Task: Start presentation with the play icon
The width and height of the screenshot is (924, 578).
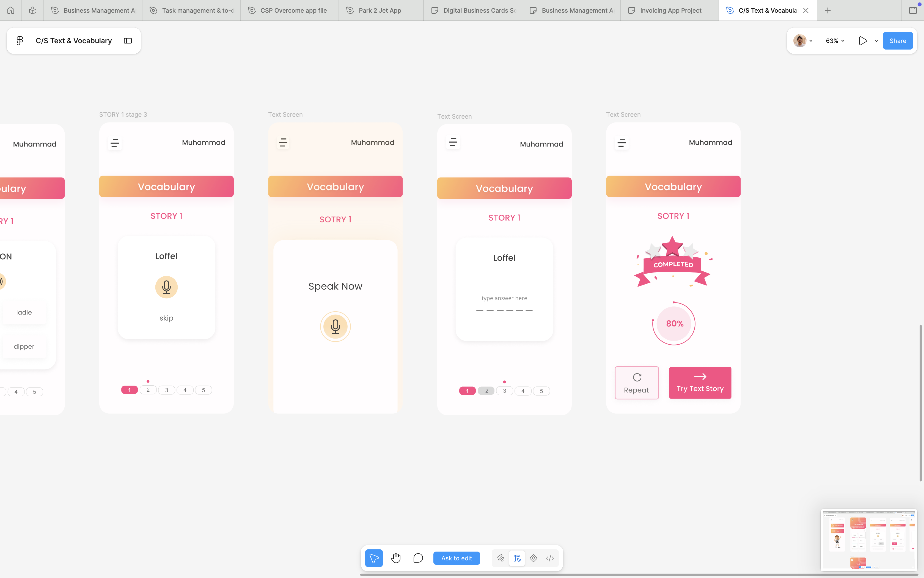Action: (x=863, y=41)
